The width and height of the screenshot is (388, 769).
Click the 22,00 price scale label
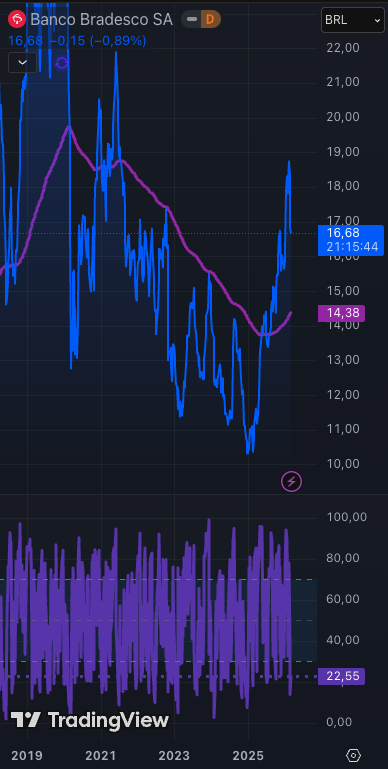(x=343, y=47)
